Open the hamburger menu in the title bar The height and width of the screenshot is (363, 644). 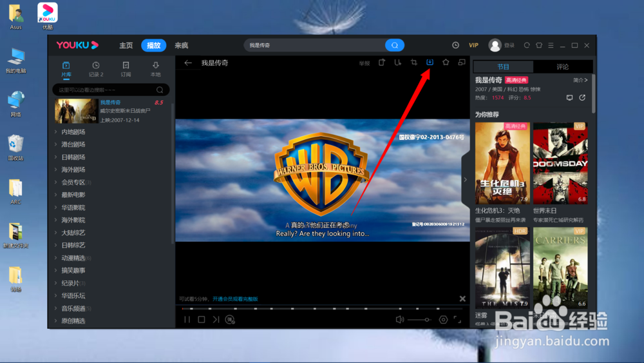pyautogui.click(x=551, y=45)
